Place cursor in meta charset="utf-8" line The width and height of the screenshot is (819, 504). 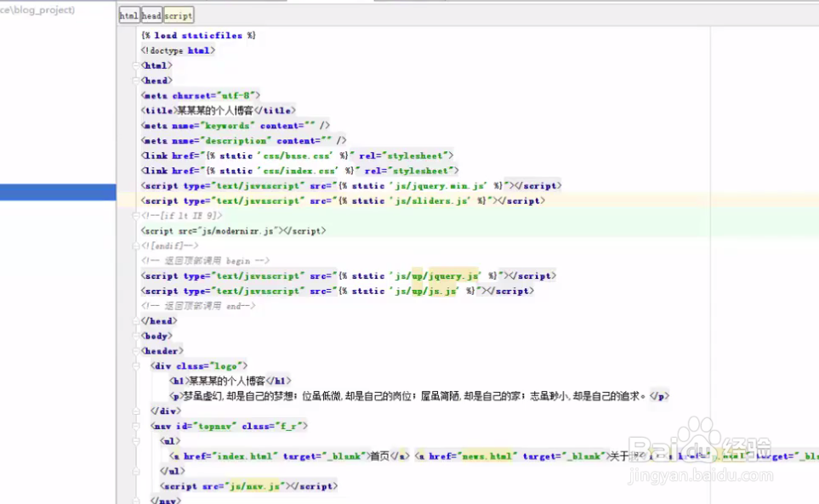(x=200, y=95)
